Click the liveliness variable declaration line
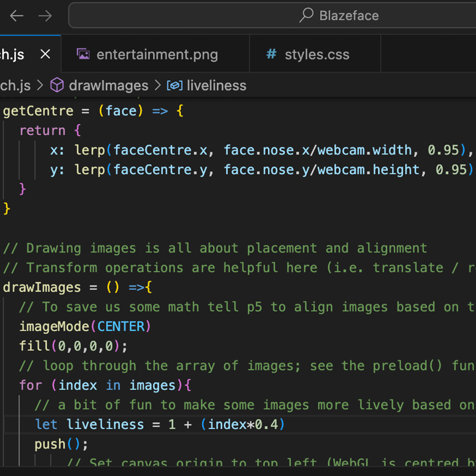The height and width of the screenshot is (476, 476). click(157, 424)
